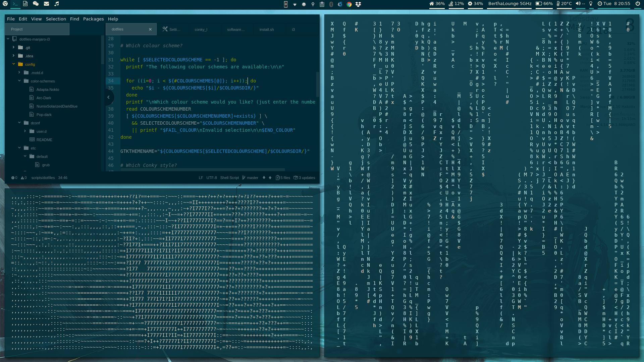Image resolution: width=644 pixels, height=362 pixels.
Task: Switch to the install.sh tab
Action: tap(269, 29)
